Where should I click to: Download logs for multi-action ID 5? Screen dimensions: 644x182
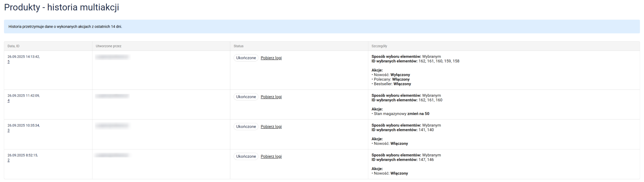(x=271, y=58)
